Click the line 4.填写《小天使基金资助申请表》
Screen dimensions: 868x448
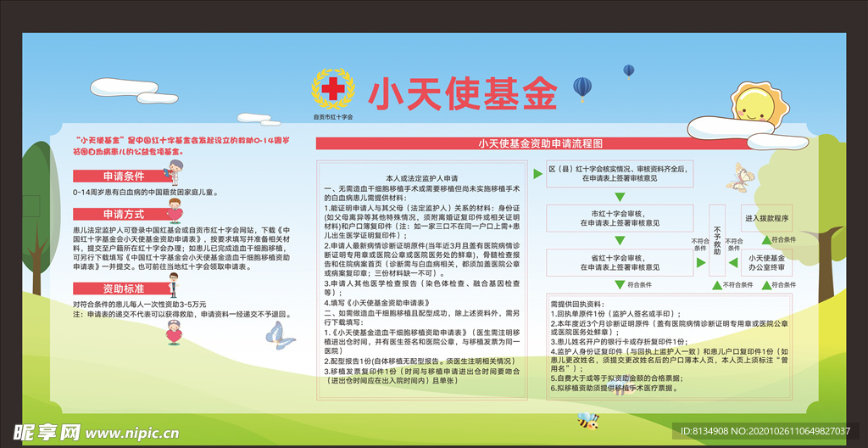[377, 303]
